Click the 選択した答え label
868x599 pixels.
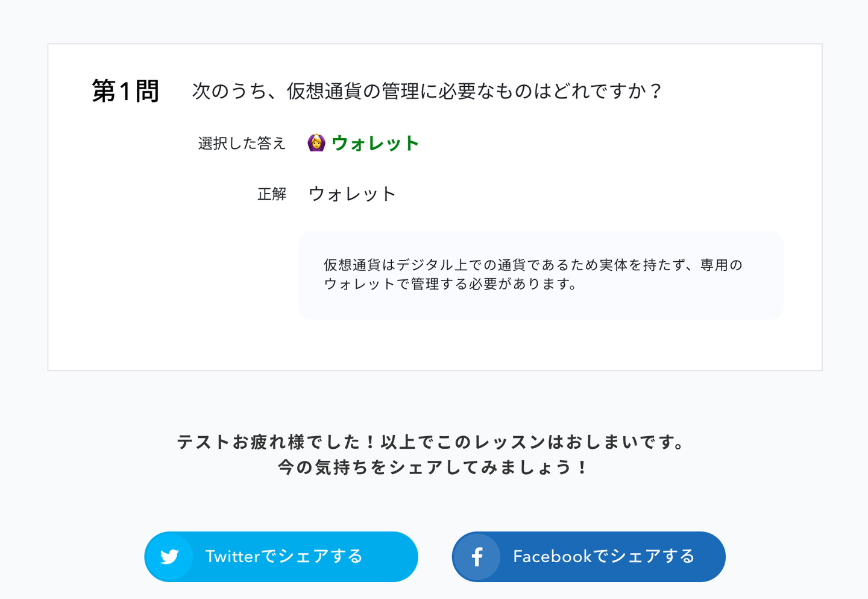tap(242, 144)
